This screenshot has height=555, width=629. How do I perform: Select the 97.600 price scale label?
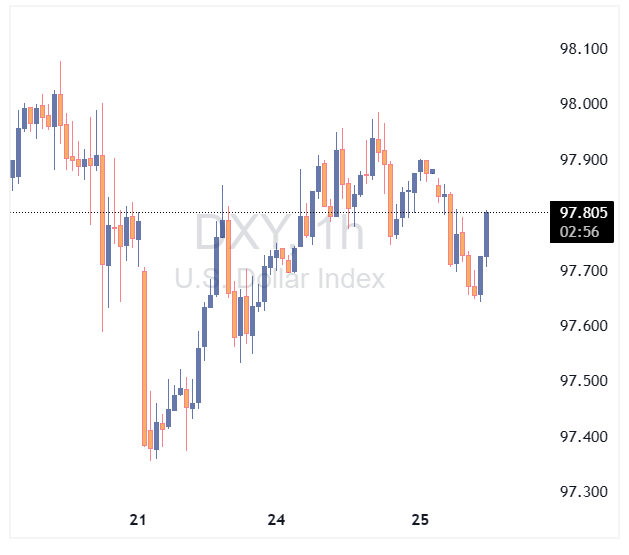(584, 326)
